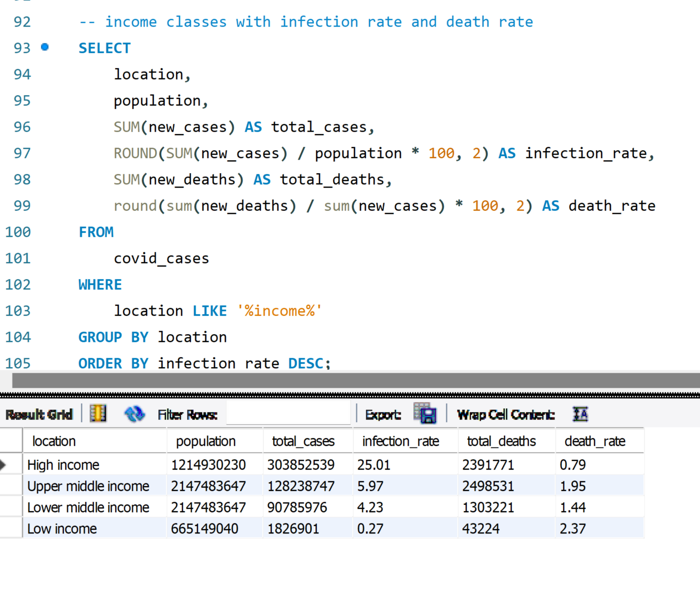Screen dimensions: 700x604
Task: Sort by the population column header
Action: 205,441
